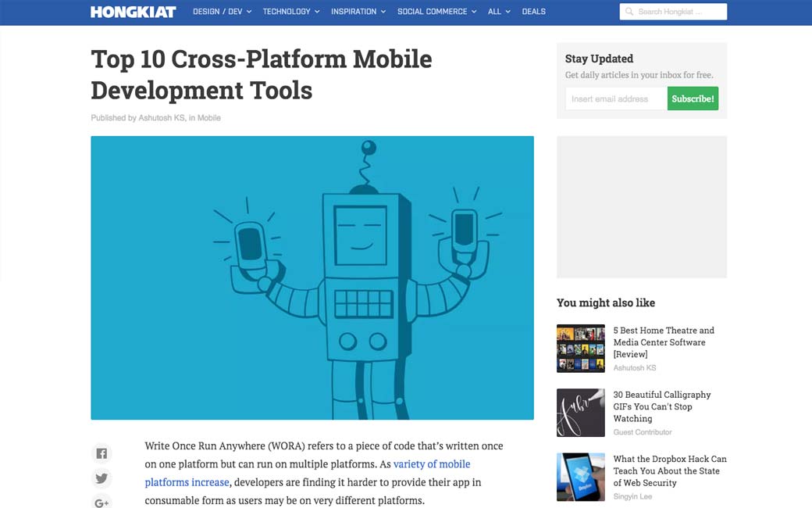This screenshot has width=812, height=508.
Task: Click the email address input field
Action: point(615,98)
